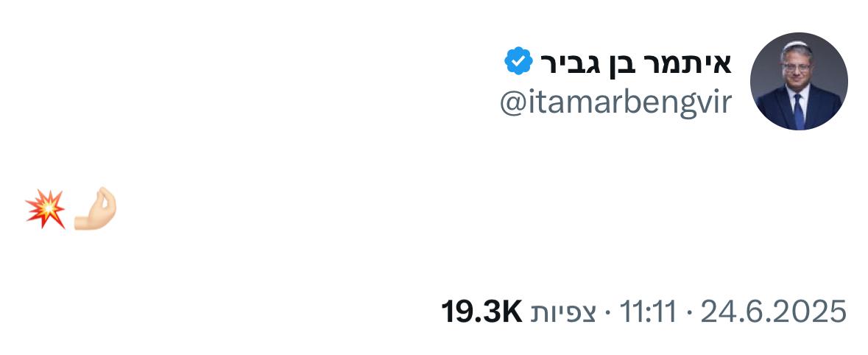This screenshot has width=868, height=355.
Task: Open the round profile avatar photo
Action: pyautogui.click(x=799, y=81)
